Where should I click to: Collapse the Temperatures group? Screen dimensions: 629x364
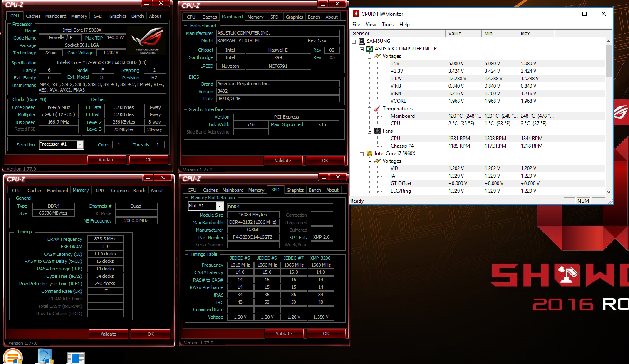370,109
